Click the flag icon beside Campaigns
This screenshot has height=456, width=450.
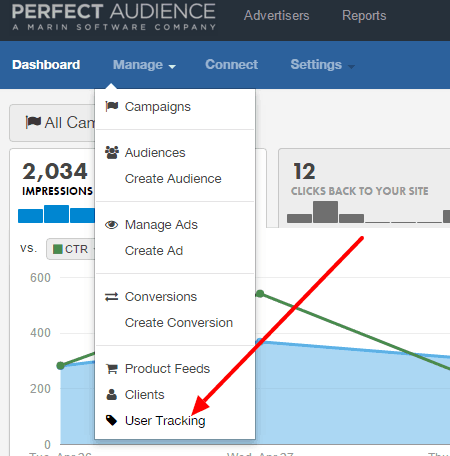112,106
